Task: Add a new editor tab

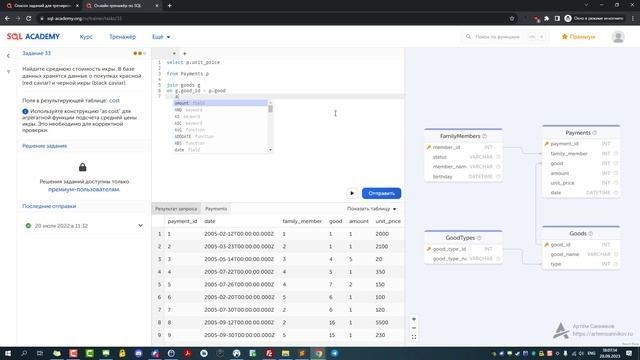Action: tap(184, 53)
